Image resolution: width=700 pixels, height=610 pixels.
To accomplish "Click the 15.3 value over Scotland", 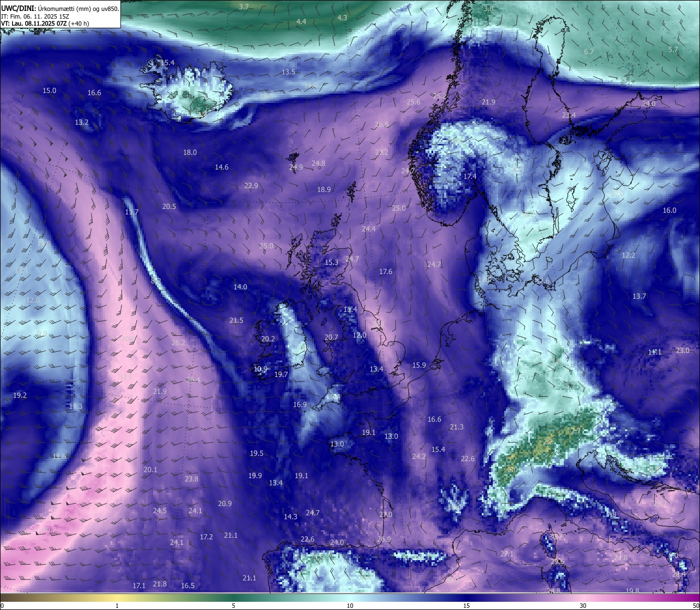I will click(x=331, y=263).
